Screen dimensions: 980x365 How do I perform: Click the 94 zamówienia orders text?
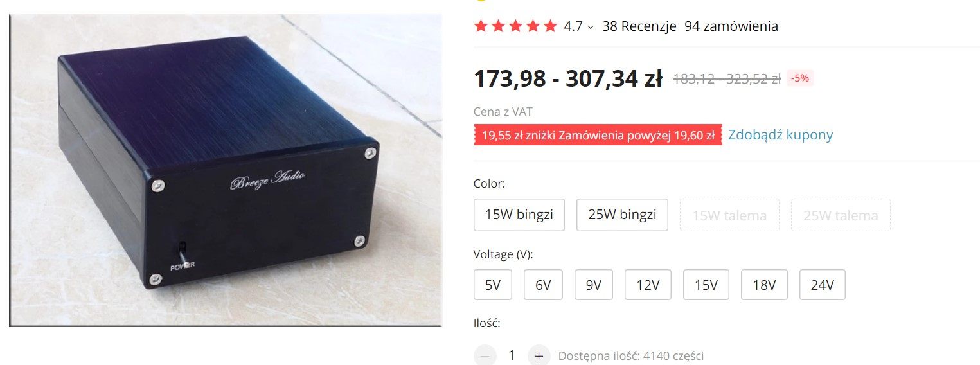731,26
